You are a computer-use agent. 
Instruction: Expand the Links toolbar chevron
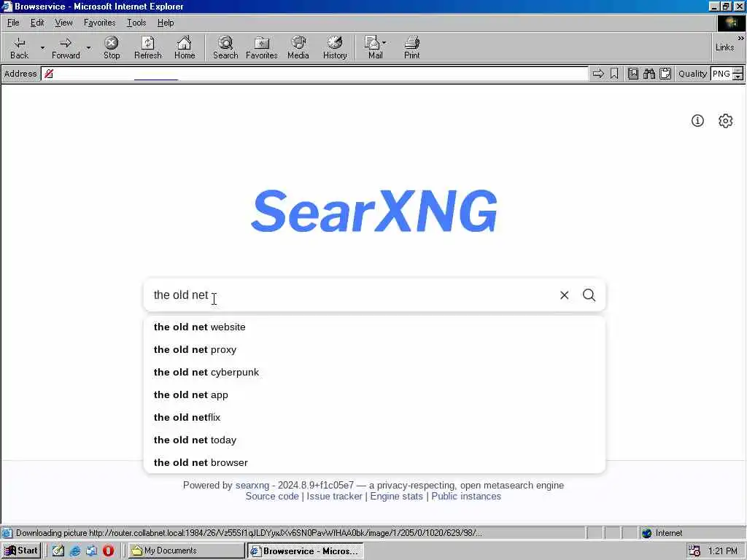[740, 38]
